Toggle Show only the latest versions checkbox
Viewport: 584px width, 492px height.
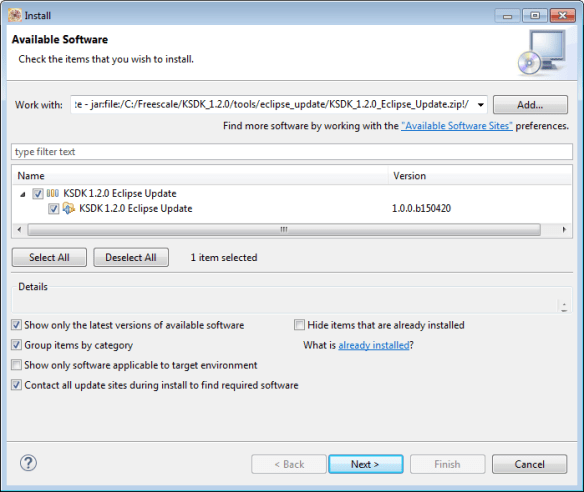(x=16, y=325)
